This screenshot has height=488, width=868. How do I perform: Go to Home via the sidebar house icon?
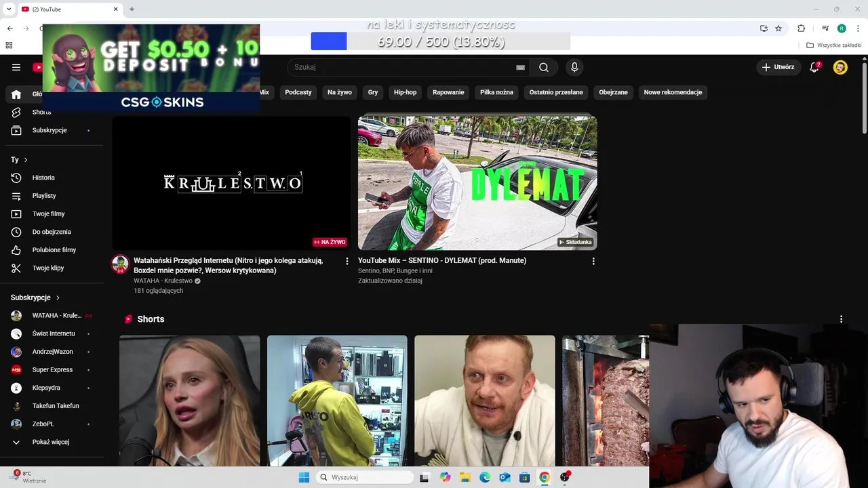pos(16,94)
